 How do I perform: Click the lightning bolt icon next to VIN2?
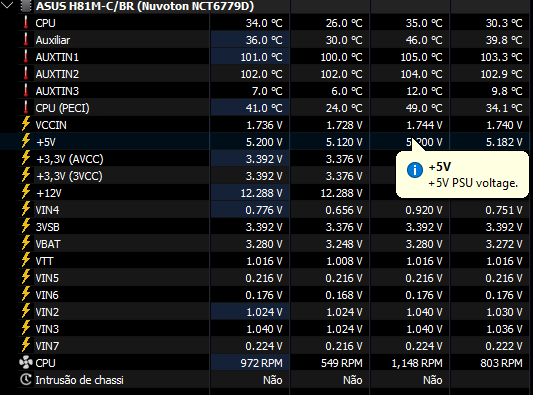[x=26, y=311]
